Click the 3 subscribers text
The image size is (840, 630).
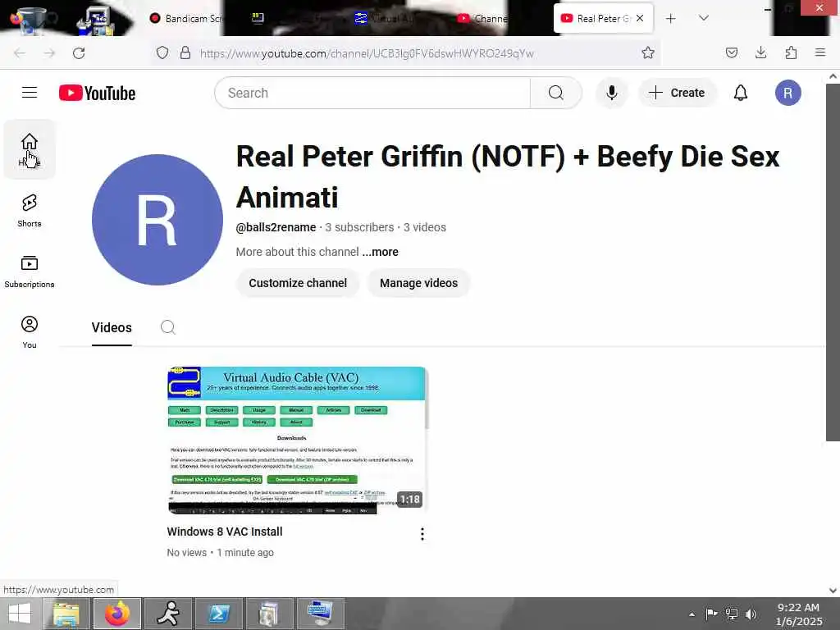point(359,227)
